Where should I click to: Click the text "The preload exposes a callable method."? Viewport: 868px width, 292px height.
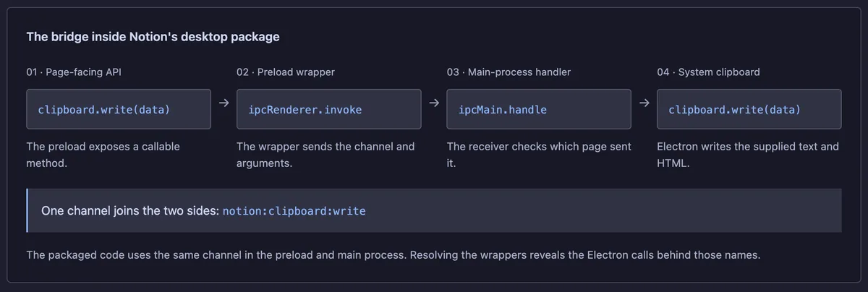pyautogui.click(x=103, y=155)
